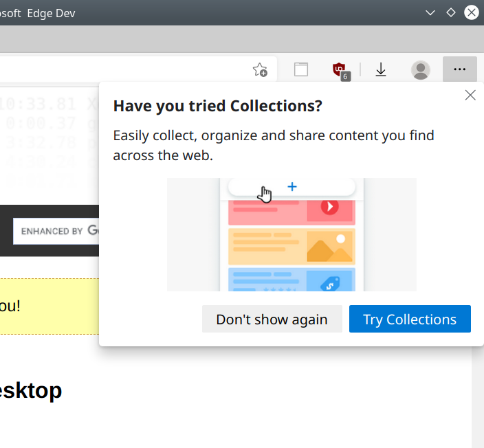Viewport: 484px width, 448px height.
Task: Open the Collections toolbar icon
Action: [301, 69]
